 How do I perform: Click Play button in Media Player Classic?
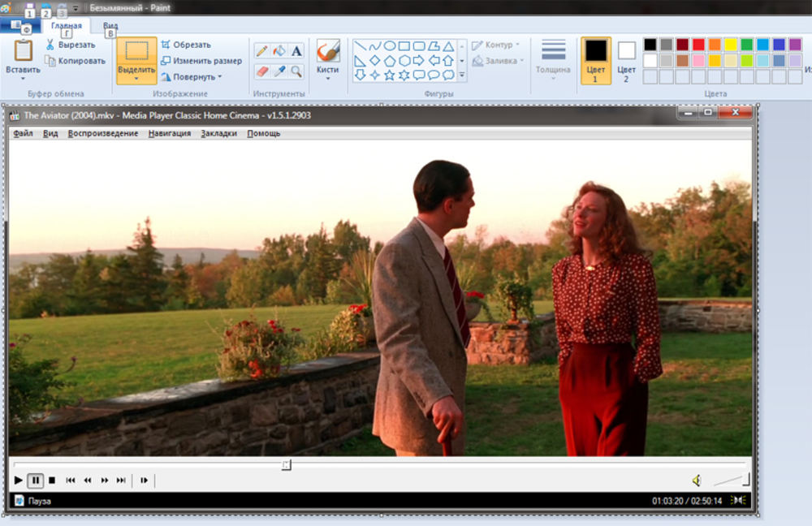18,481
